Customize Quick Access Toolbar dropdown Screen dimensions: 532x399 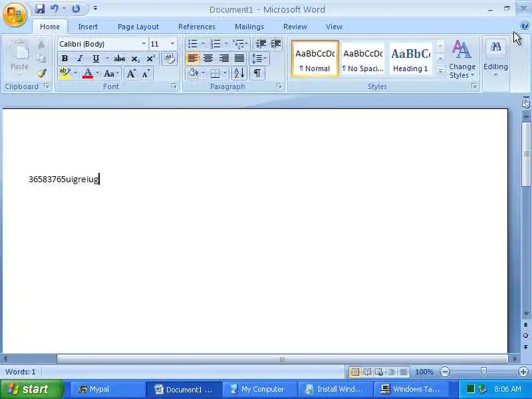[x=95, y=9]
